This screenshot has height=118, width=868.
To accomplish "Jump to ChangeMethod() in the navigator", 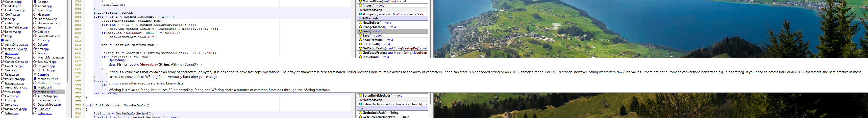I will point(374,27).
